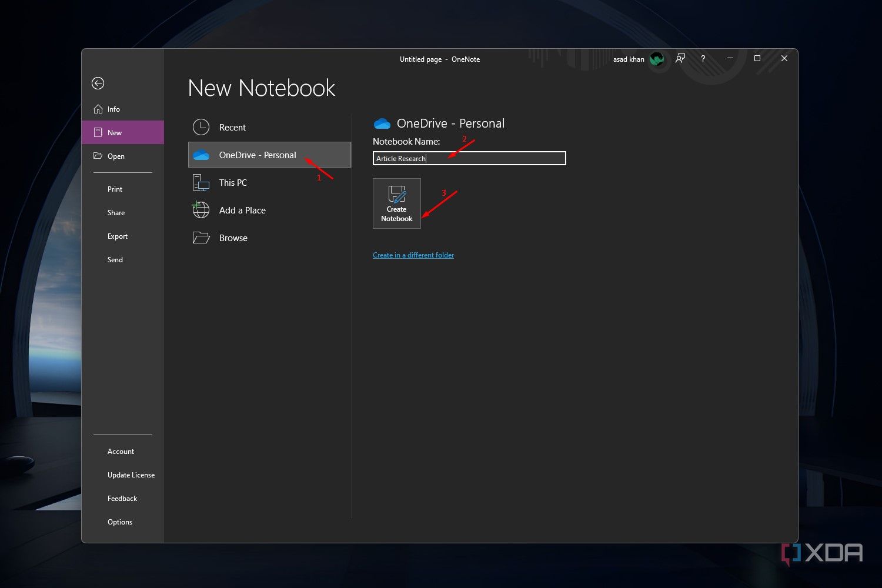This screenshot has width=882, height=588.
Task: Open the Send menu item
Action: tap(115, 260)
